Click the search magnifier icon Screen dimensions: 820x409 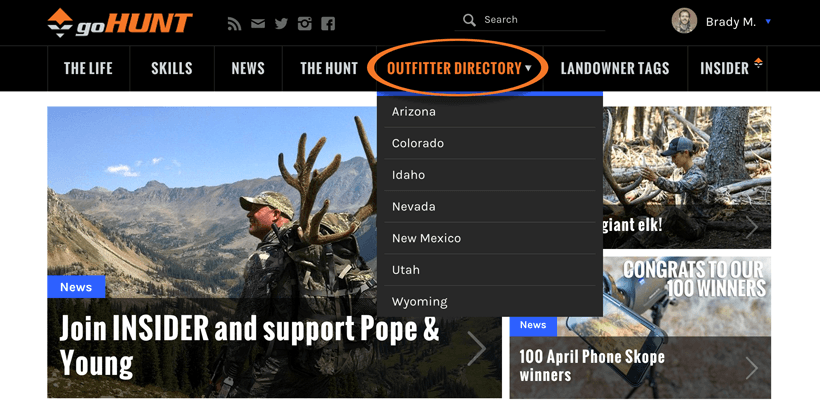click(469, 20)
